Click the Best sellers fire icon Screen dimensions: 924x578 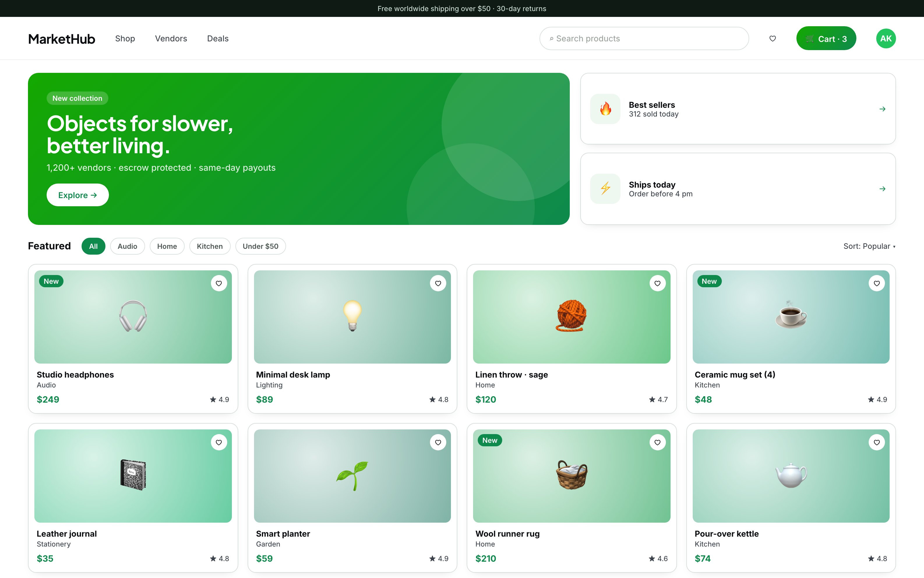(x=605, y=109)
